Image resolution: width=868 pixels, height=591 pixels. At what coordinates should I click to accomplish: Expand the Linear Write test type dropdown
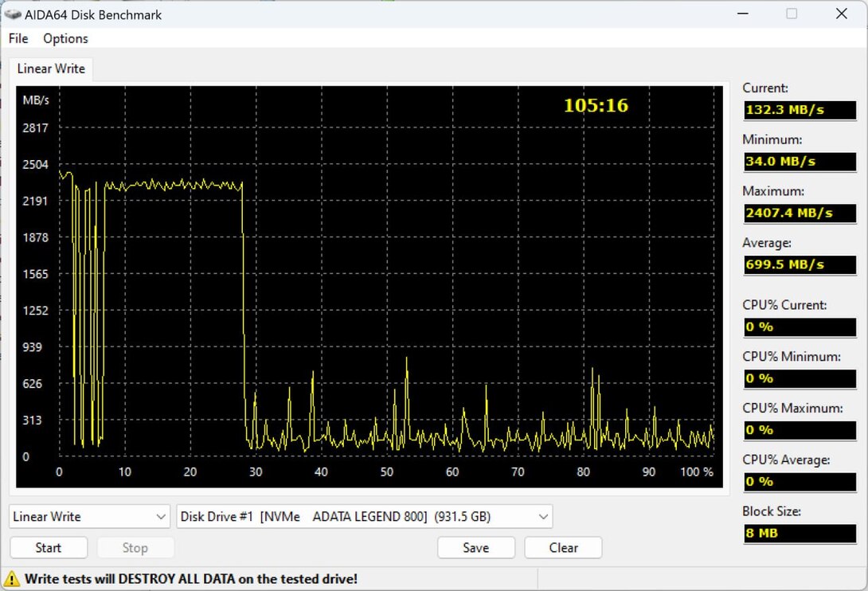pos(90,516)
